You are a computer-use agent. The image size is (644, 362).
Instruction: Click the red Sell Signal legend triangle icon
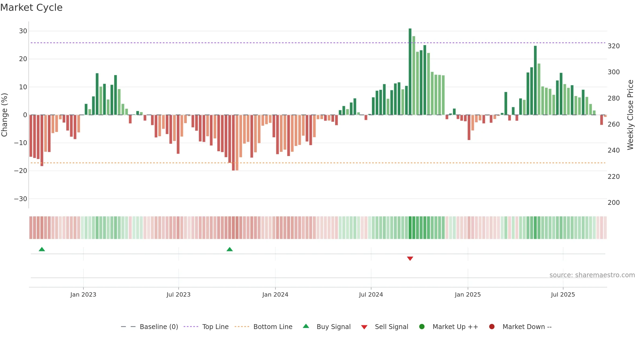[x=364, y=327]
